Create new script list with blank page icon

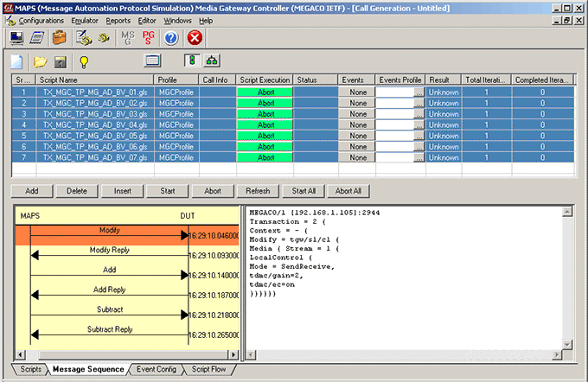click(x=16, y=62)
